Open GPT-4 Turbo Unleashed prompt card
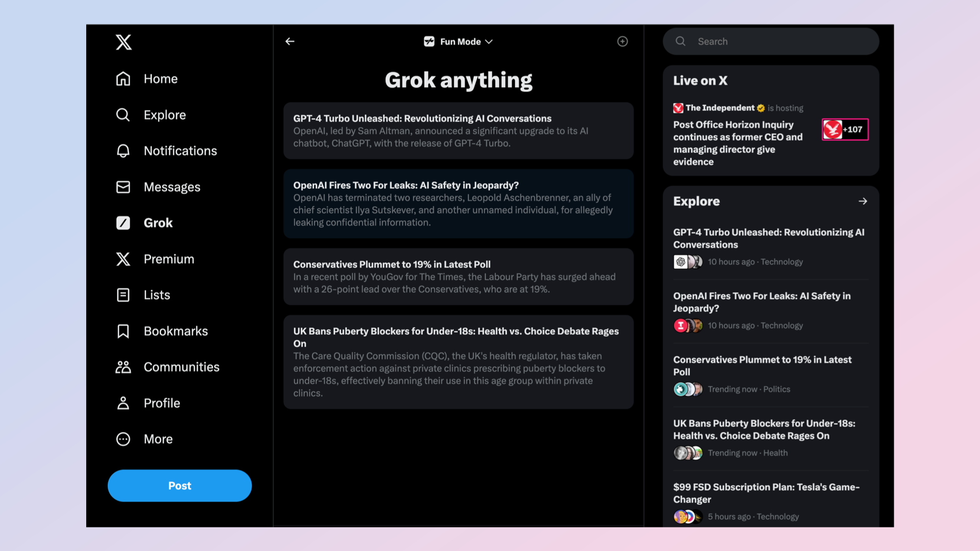The image size is (980, 551). pos(458,131)
